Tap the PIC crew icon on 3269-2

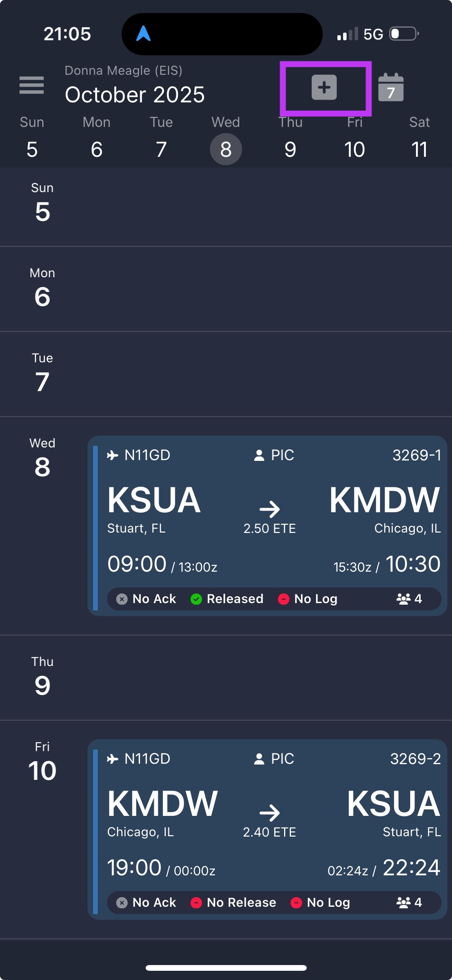(260, 759)
